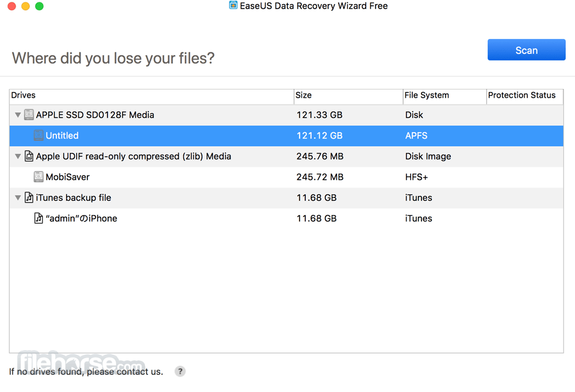Click the MobiSaver volume drive icon
Viewport: 575px width, 392px height.
[39, 177]
